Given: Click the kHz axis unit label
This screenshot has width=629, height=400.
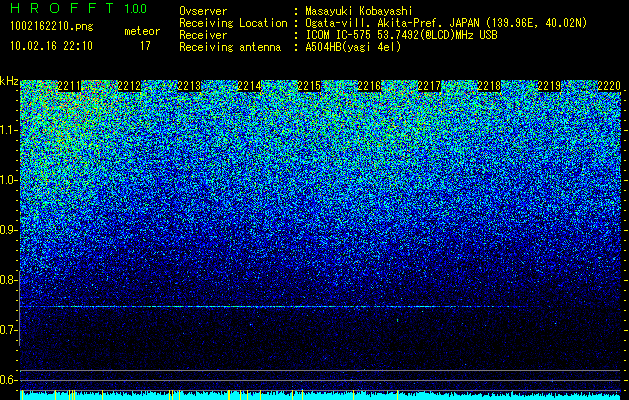Looking at the screenshot, I should [9, 81].
